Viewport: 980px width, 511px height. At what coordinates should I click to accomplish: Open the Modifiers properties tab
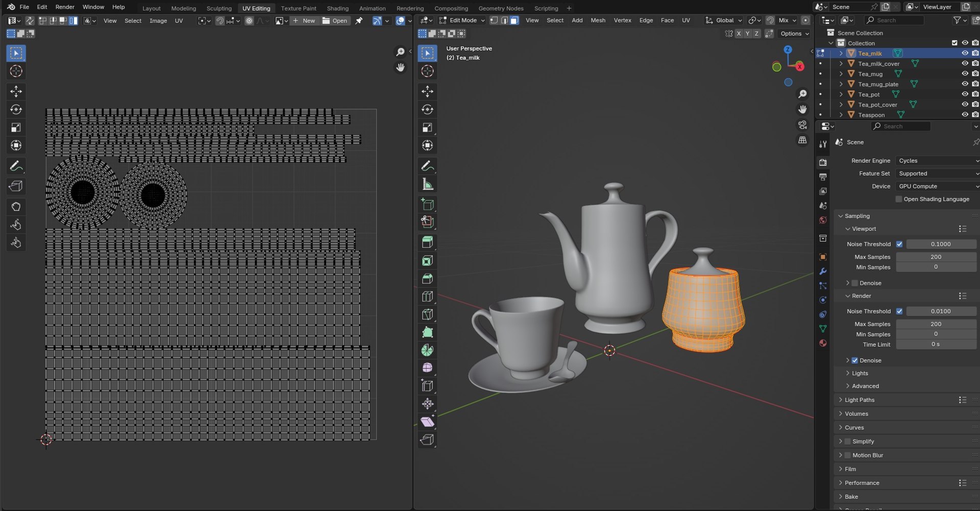point(823,272)
